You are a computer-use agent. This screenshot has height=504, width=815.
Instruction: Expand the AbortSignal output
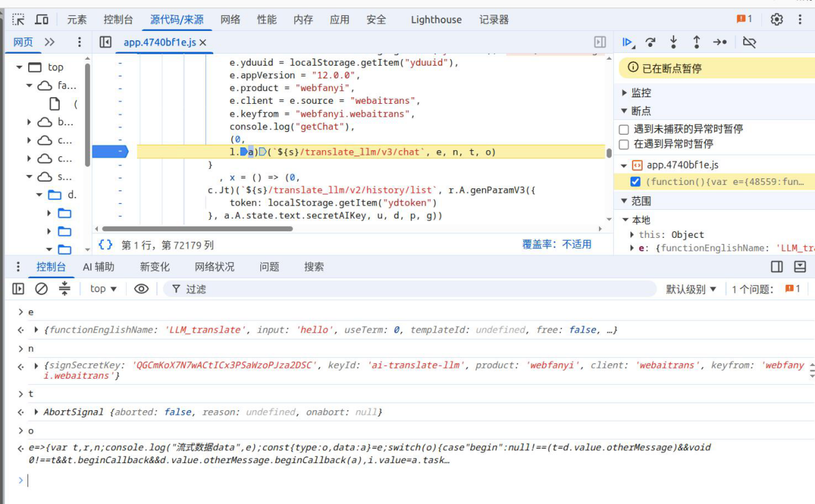(36, 412)
